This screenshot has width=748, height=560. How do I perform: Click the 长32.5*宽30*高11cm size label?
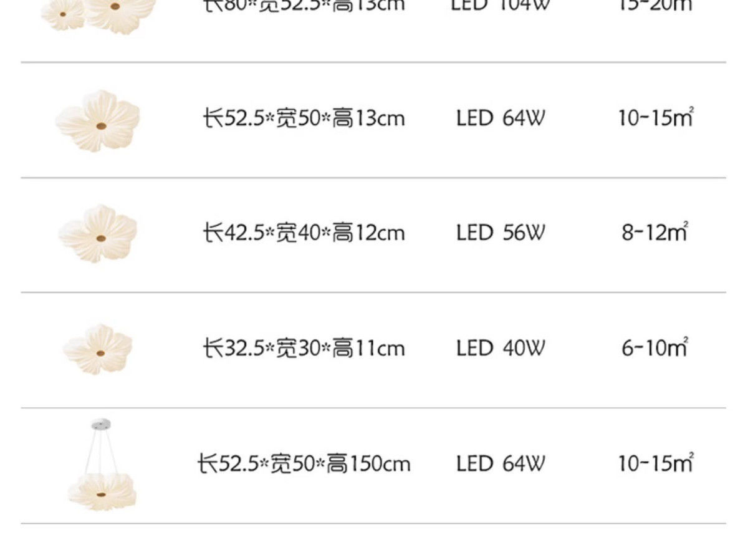click(304, 348)
